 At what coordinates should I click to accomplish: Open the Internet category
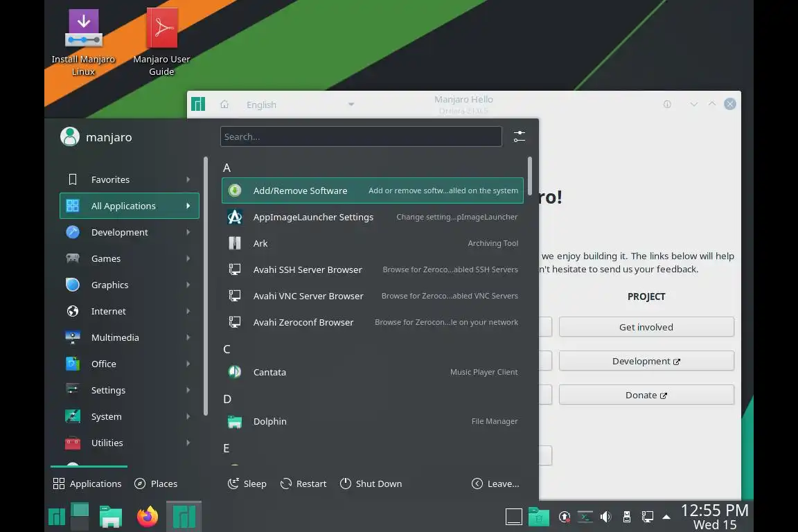coord(130,311)
